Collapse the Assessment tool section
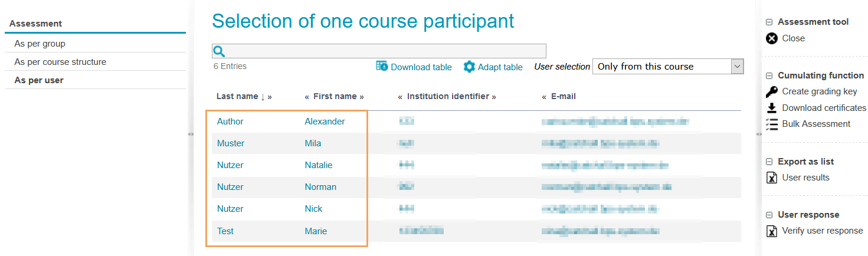868x256 pixels. coord(769,22)
